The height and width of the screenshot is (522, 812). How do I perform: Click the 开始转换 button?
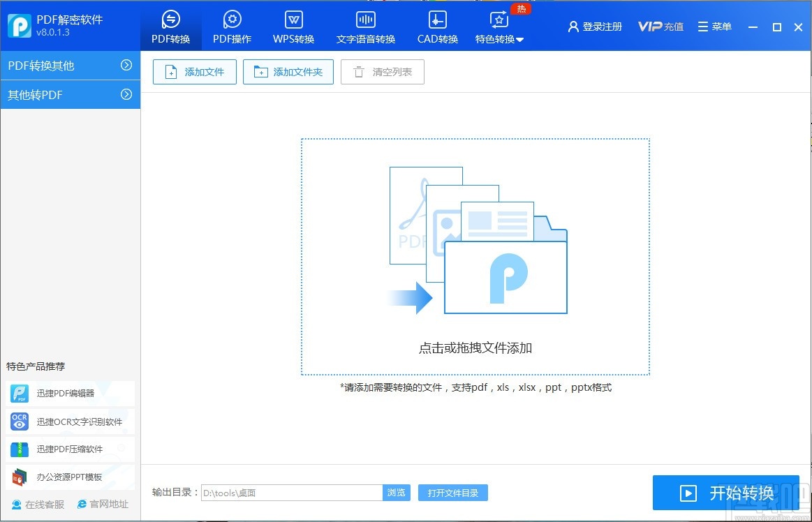pos(726,493)
